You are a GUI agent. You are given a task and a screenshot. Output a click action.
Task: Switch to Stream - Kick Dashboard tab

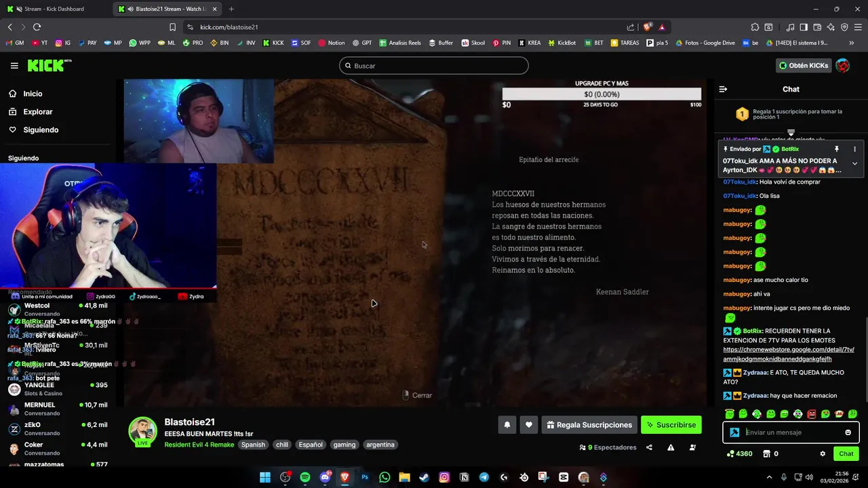54,9
